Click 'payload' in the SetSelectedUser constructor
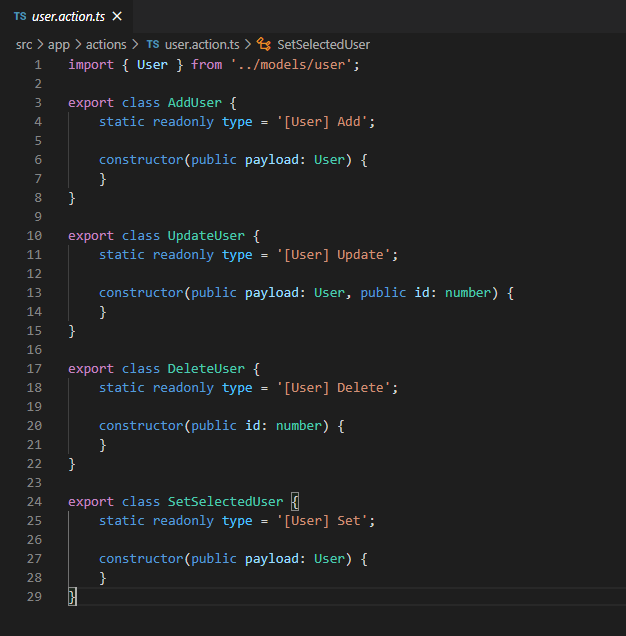 [271, 559]
